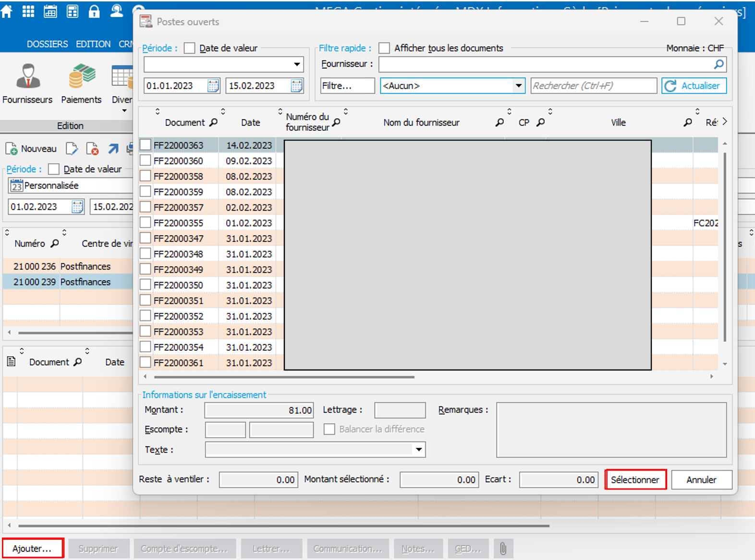The image size is (755, 560).
Task: Tick the checkbox for FF22000361
Action: [146, 362]
